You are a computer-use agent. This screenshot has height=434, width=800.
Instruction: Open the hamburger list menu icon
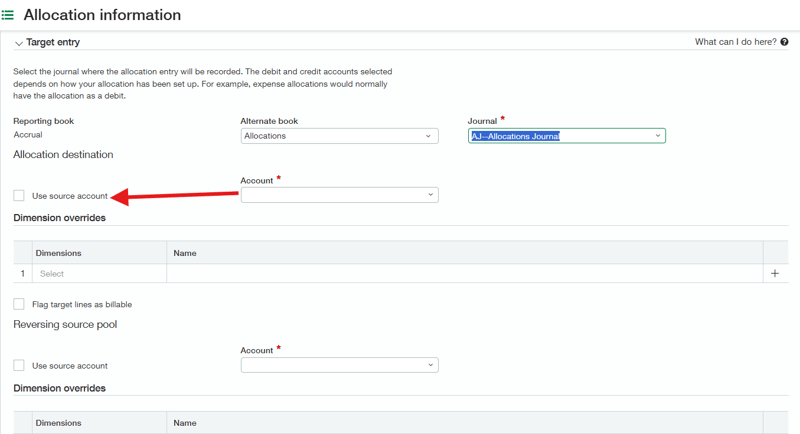pyautogui.click(x=8, y=15)
